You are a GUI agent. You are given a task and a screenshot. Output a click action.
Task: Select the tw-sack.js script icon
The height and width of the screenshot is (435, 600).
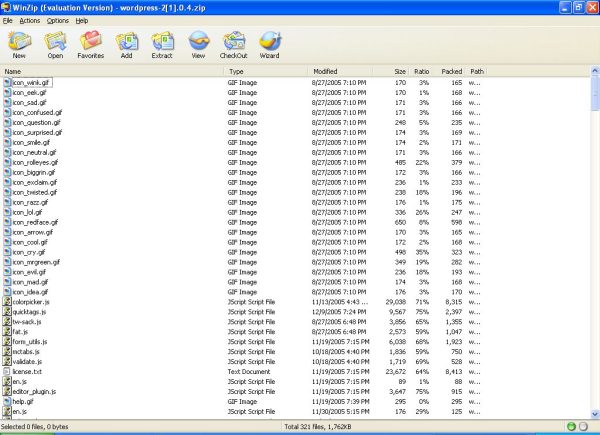pos(7,321)
